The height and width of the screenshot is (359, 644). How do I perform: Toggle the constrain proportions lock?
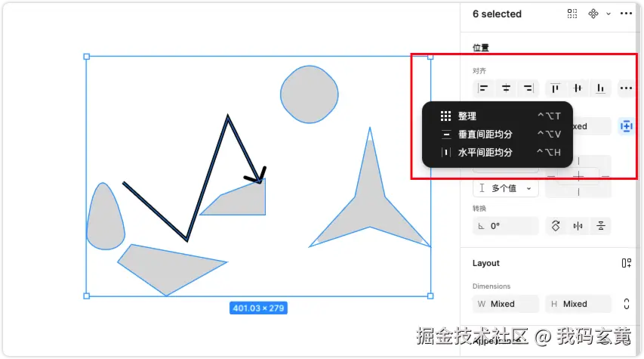click(x=627, y=304)
